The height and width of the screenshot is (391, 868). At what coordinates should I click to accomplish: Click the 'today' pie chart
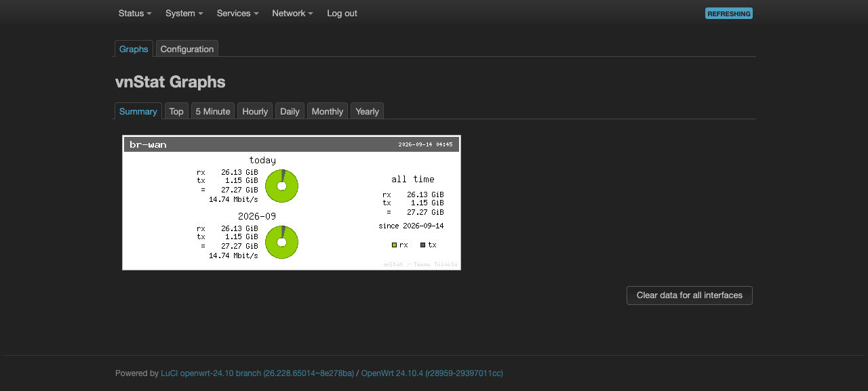pyautogui.click(x=281, y=186)
